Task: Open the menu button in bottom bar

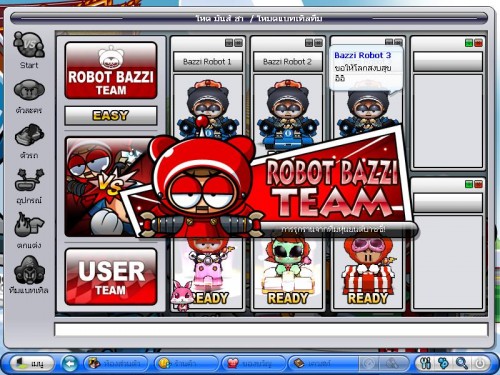Action: (32, 363)
